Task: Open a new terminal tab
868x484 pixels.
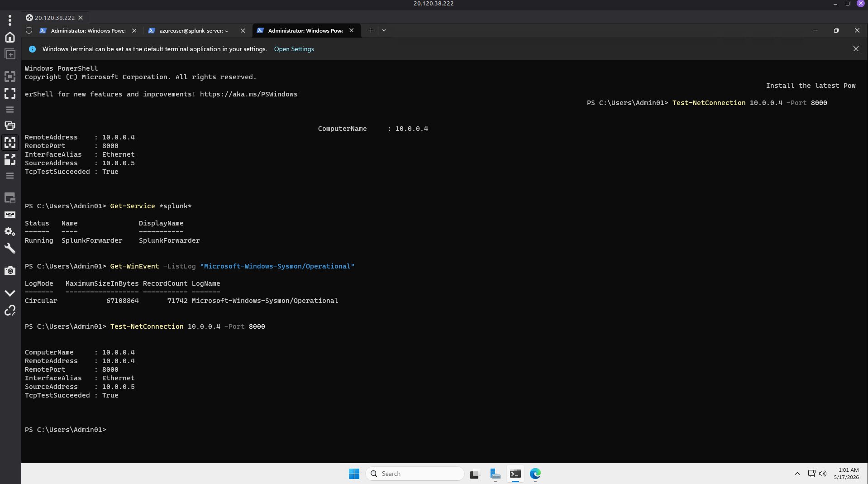Action: 371,30
